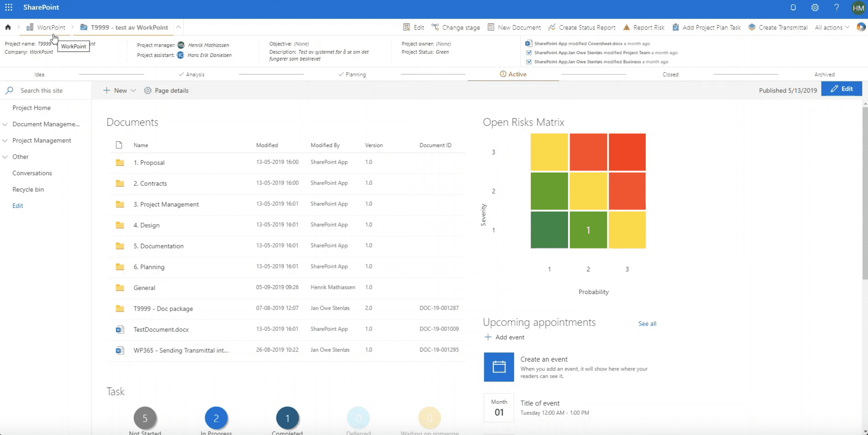Open the New dropdown menu

[x=120, y=90]
